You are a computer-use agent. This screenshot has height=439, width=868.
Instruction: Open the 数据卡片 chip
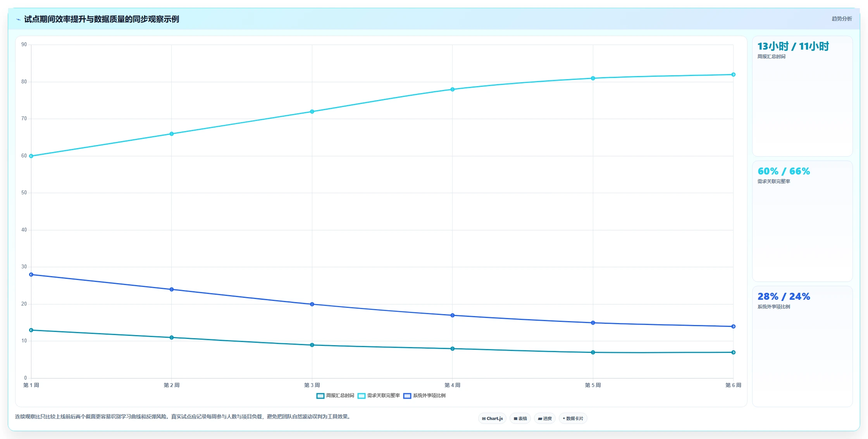(573, 418)
